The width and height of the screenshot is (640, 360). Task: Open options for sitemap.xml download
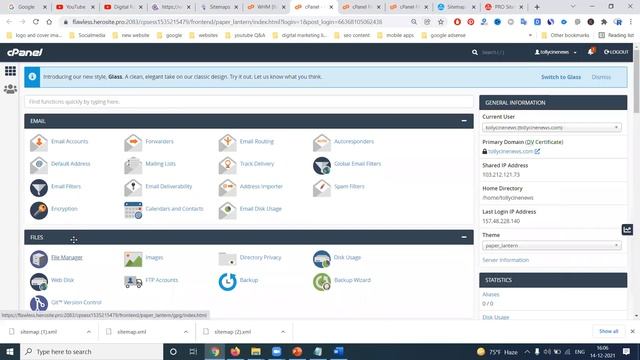(x=186, y=332)
